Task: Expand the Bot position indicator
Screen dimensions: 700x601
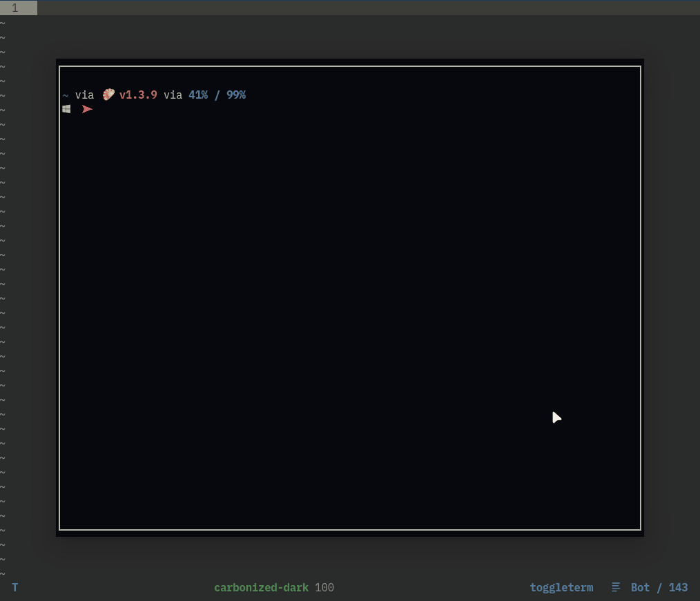Action: 640,587
